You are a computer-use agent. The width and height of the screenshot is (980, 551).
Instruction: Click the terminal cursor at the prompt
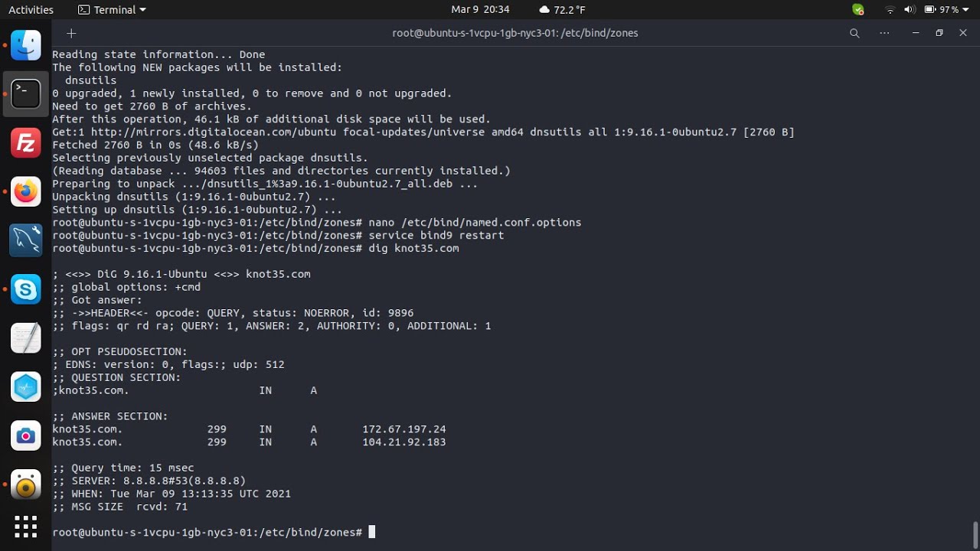coord(372,532)
